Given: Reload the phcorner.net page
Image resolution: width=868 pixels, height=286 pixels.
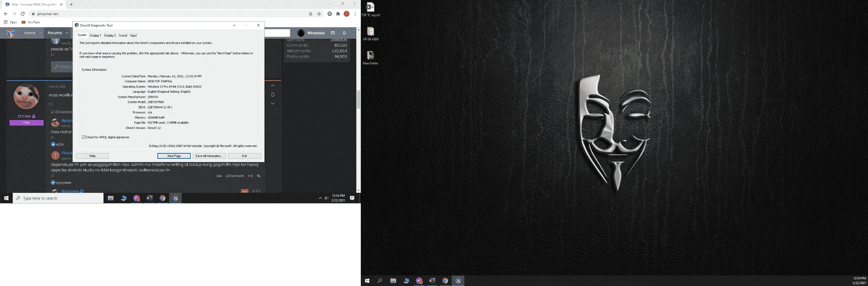Looking at the screenshot, I should [x=23, y=14].
